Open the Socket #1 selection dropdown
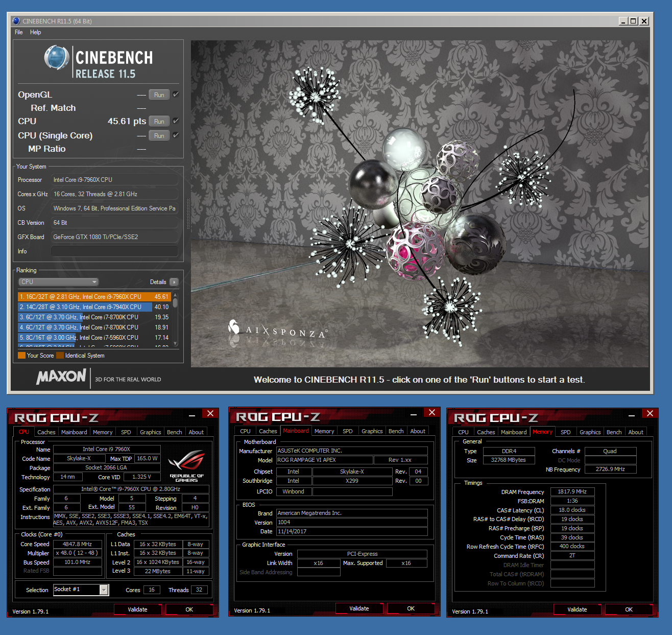 (x=104, y=590)
